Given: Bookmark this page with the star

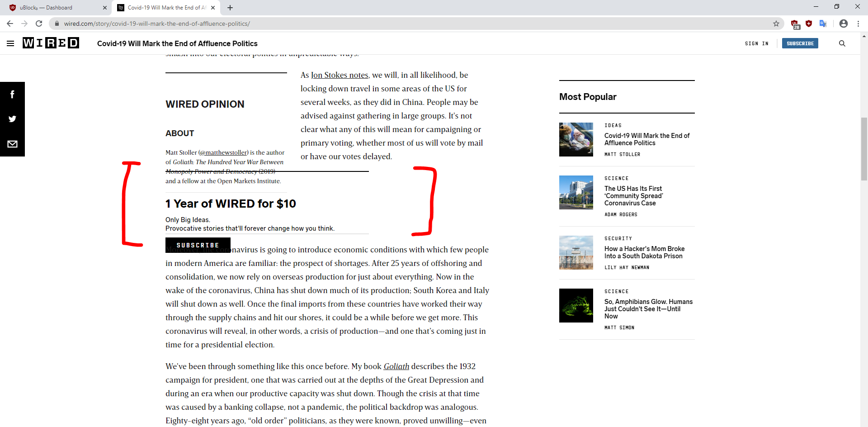Looking at the screenshot, I should [x=776, y=24].
